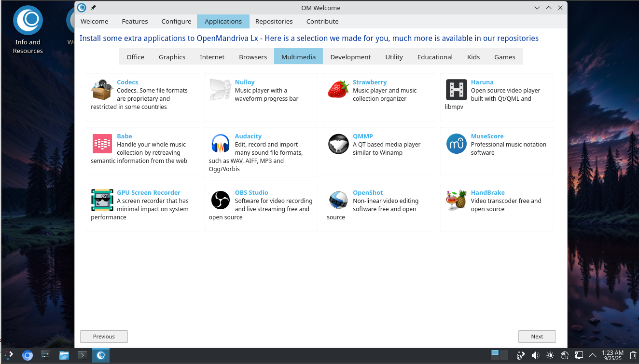639x364 pixels.
Task: Click the Babe music app icon
Action: (x=102, y=144)
